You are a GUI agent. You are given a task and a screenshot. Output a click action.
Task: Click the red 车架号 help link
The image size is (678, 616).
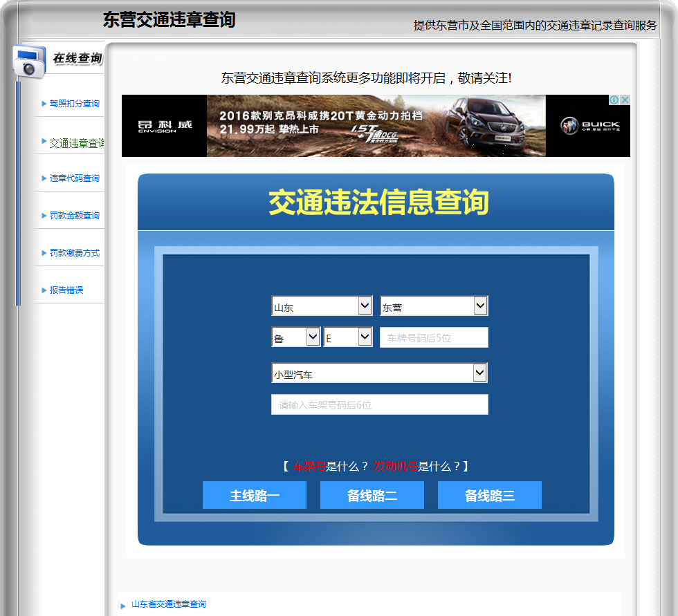(x=309, y=467)
